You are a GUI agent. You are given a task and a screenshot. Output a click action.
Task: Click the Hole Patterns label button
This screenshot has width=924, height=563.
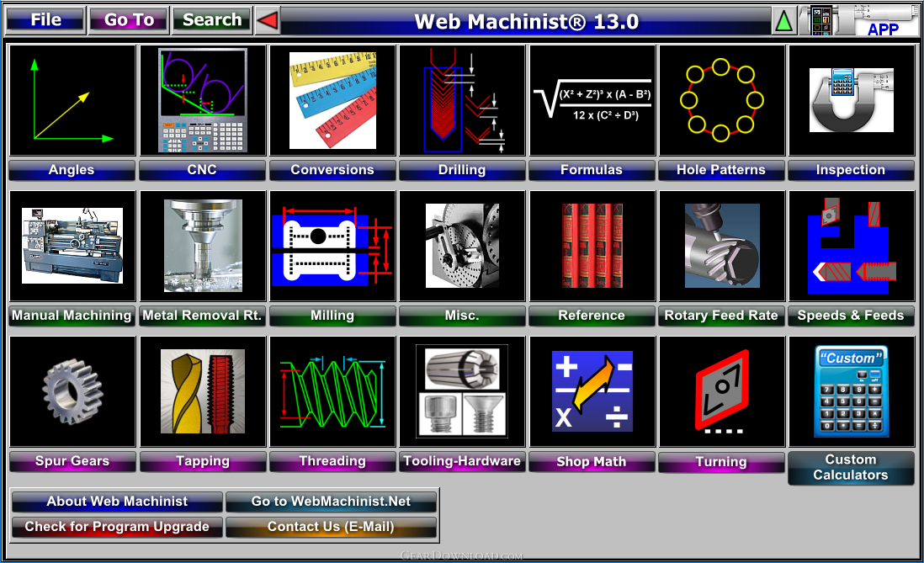click(x=721, y=170)
